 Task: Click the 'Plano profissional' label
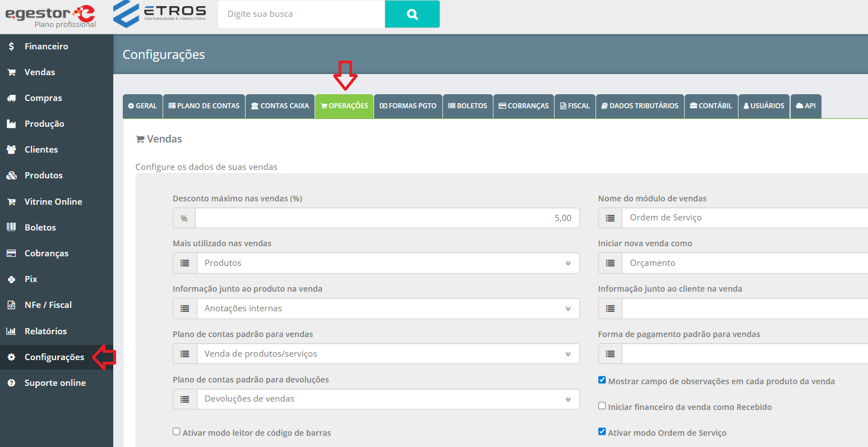point(65,25)
